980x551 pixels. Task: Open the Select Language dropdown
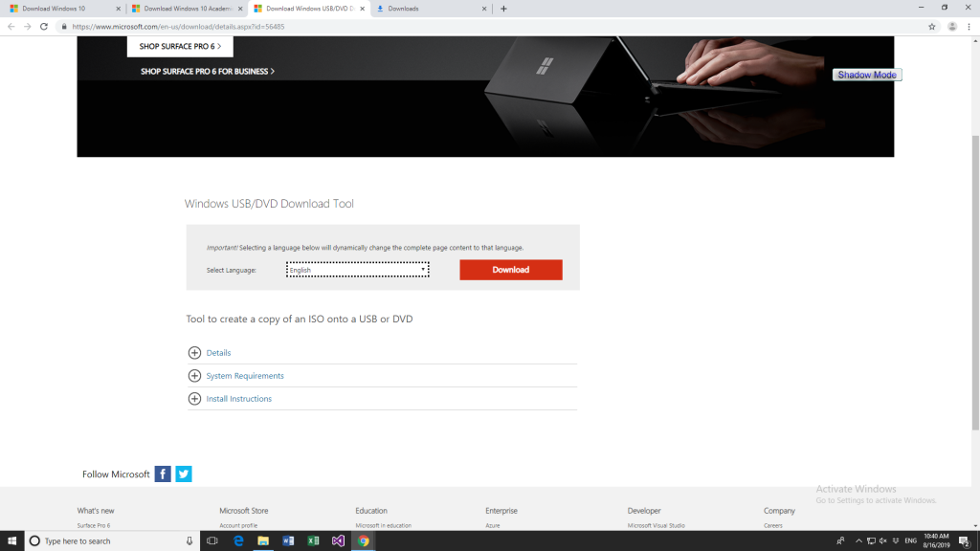point(358,270)
